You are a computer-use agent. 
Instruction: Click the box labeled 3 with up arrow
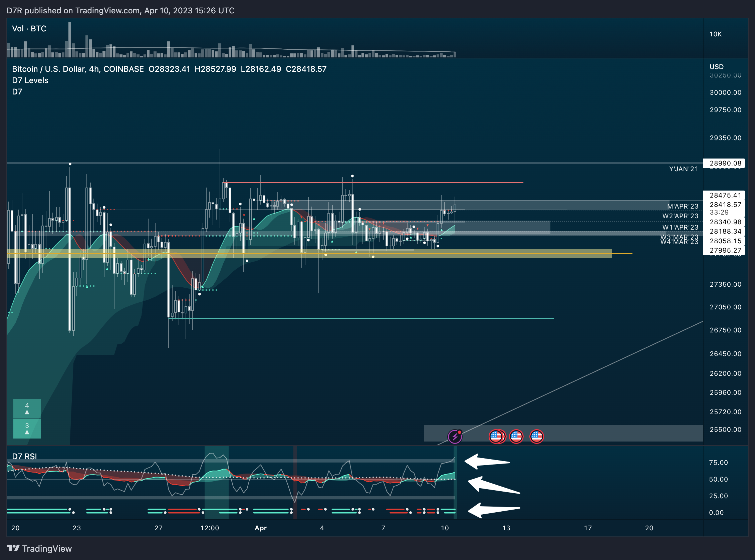[x=27, y=429]
